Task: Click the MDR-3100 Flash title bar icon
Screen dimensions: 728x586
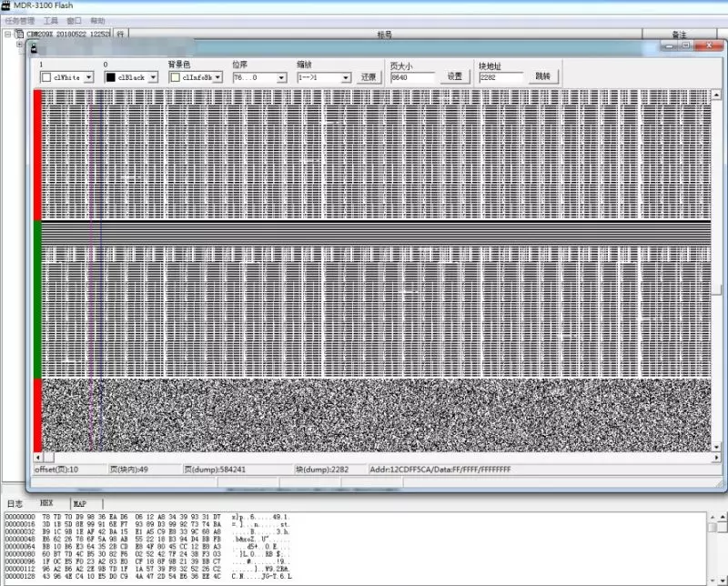Action: 7,5
